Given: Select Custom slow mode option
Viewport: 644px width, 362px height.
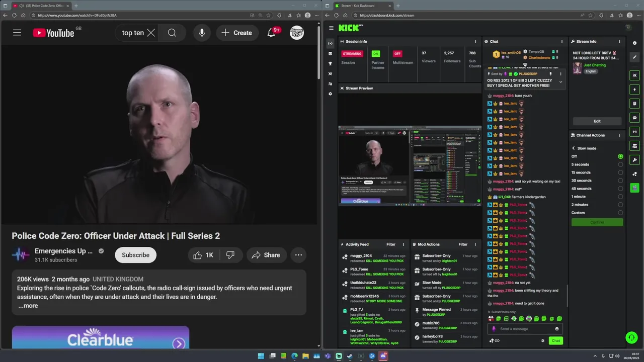Looking at the screenshot, I should 620,213.
